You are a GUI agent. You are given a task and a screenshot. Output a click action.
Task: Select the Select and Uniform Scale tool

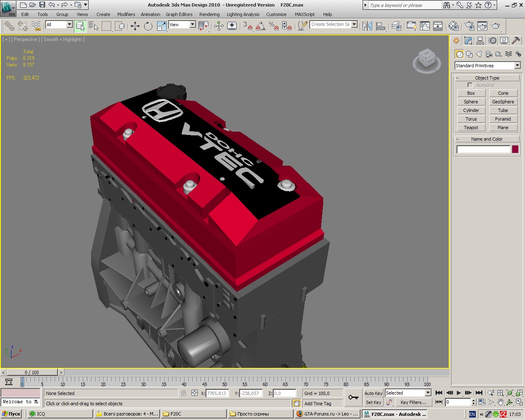point(162,26)
